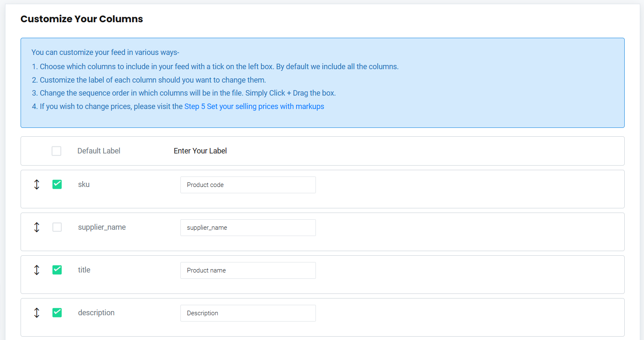The width and height of the screenshot is (644, 340).
Task: Open the 'Step 5 Set your selling prices' link
Action: click(x=254, y=106)
